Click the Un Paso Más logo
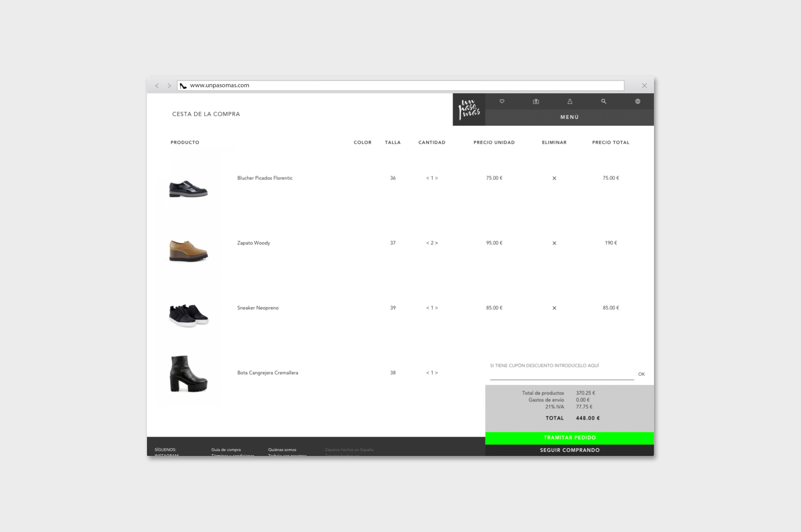801x532 pixels. tap(469, 109)
